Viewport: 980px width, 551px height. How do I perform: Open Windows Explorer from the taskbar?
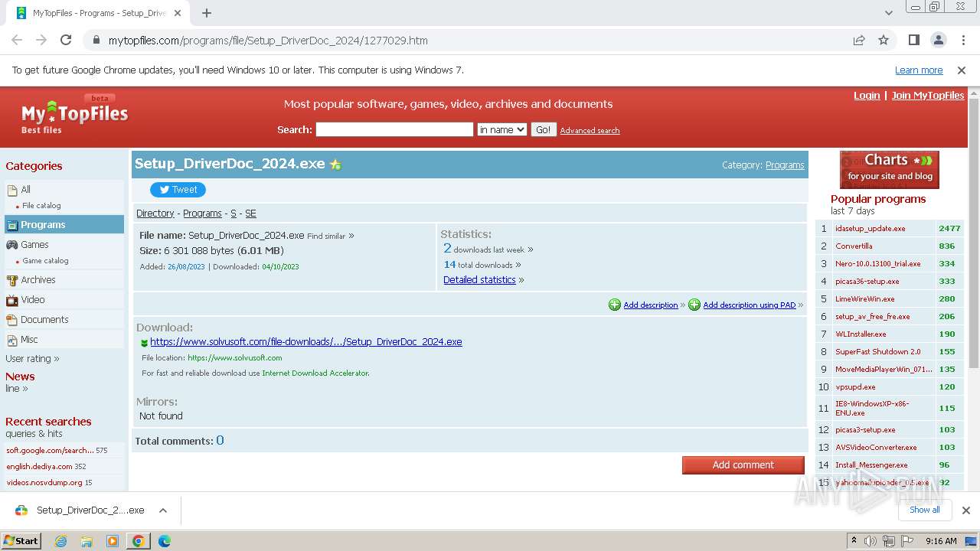click(x=87, y=541)
